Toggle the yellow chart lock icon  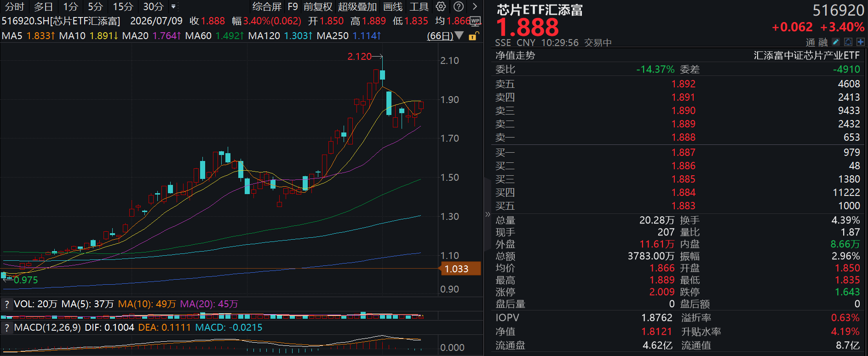click(x=473, y=36)
